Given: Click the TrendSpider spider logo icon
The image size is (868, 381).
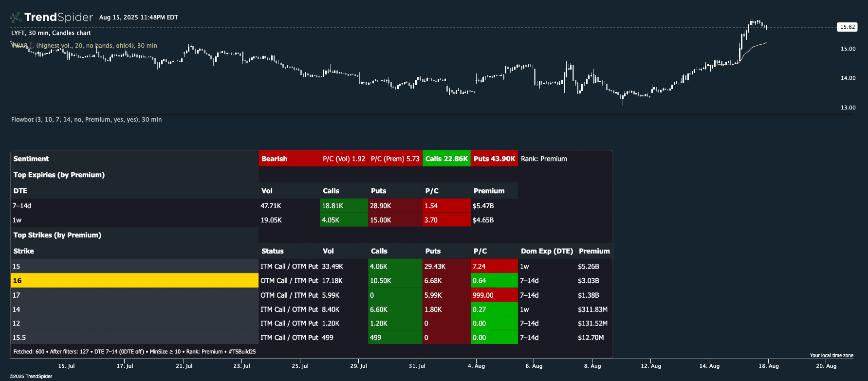Looking at the screenshot, I should (x=16, y=18).
